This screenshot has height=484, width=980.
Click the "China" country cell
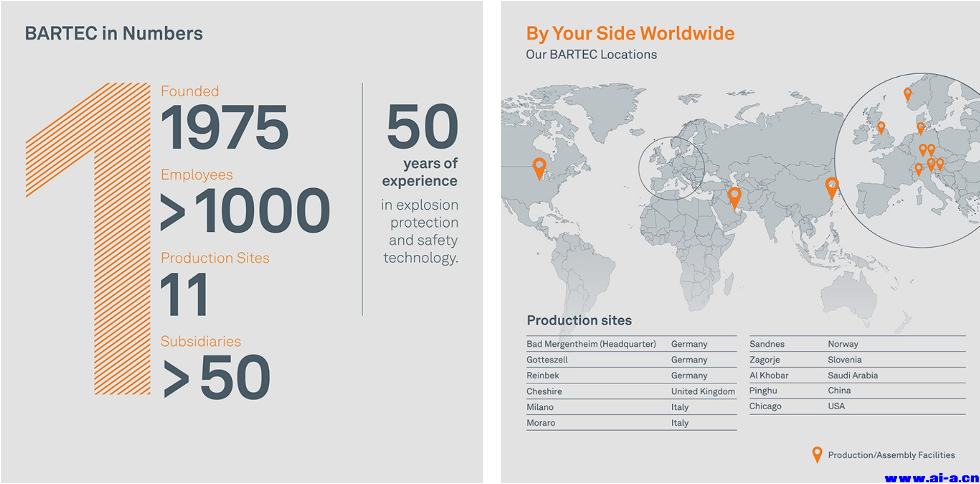839,390
